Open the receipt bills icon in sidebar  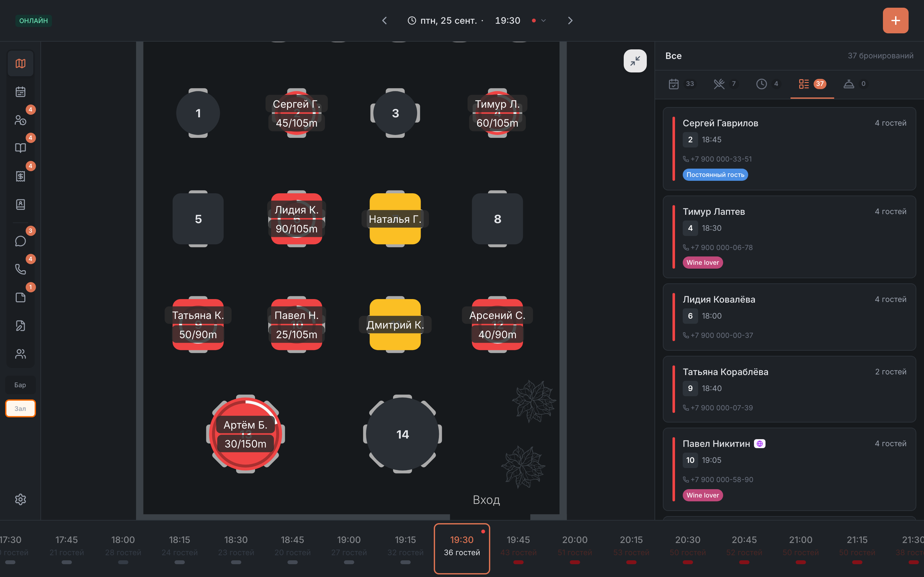coord(20,176)
